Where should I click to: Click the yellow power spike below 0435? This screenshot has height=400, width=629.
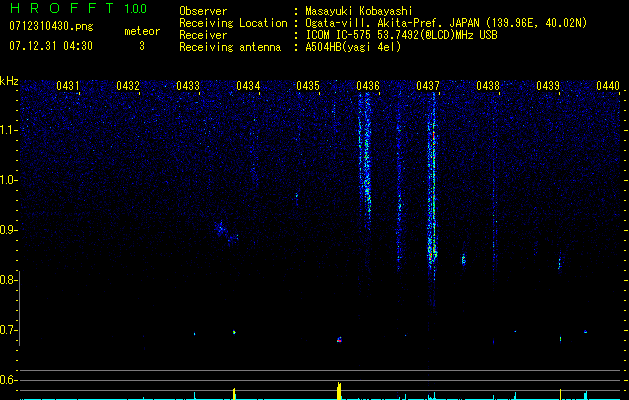pos(339,390)
